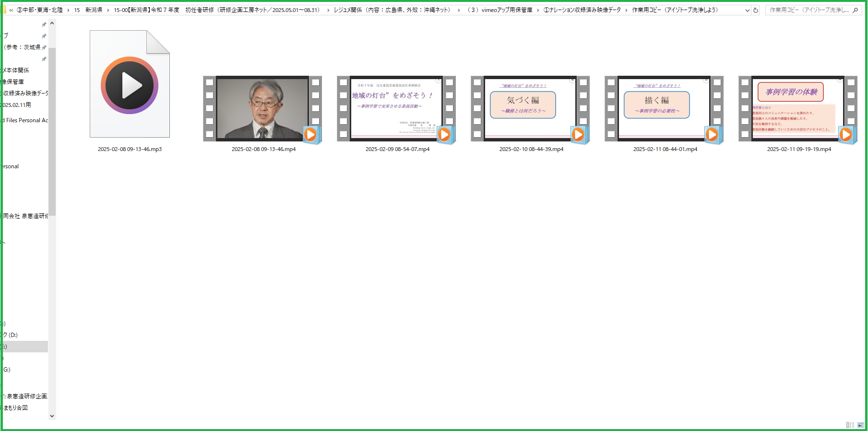Expand chevron after レジュメ関係 breadcrumb
Viewport: 868px width, 431px height.
pyautogui.click(x=459, y=10)
